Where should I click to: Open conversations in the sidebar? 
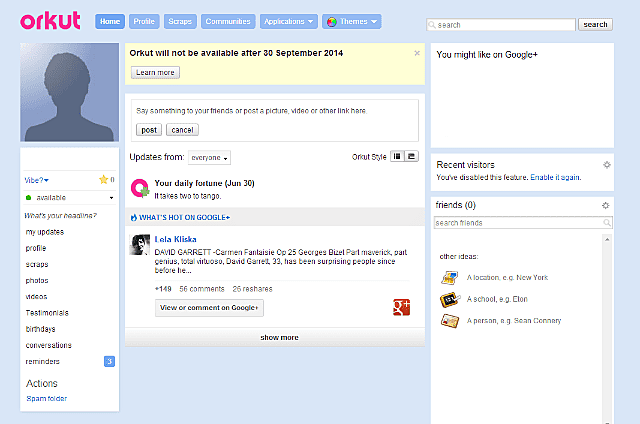point(48,345)
